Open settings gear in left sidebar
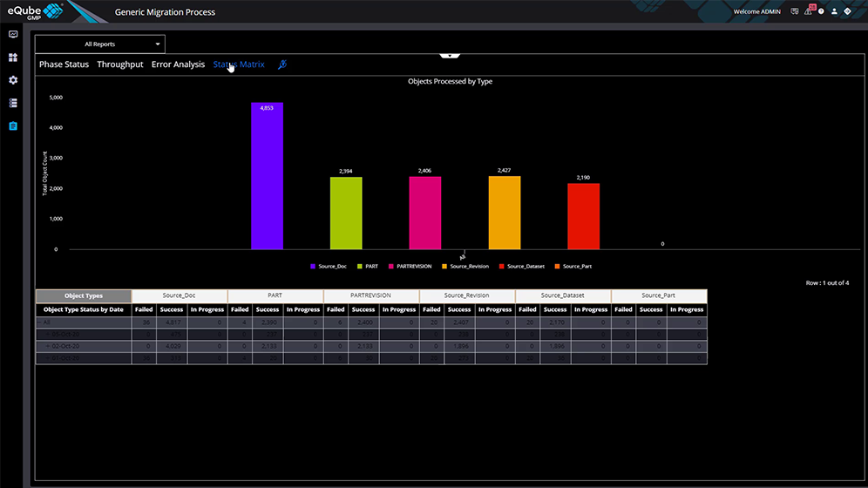The image size is (868, 488). pyautogui.click(x=13, y=80)
